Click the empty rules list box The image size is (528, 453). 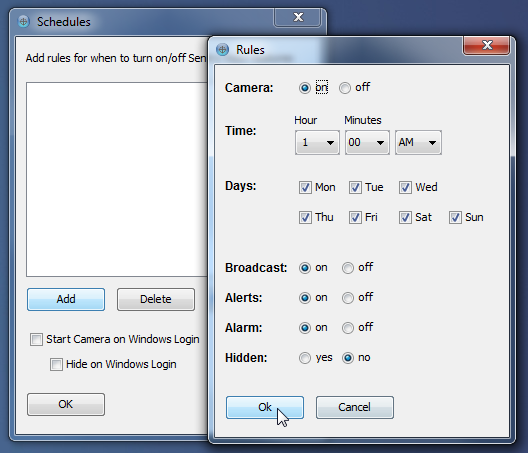coord(117,179)
